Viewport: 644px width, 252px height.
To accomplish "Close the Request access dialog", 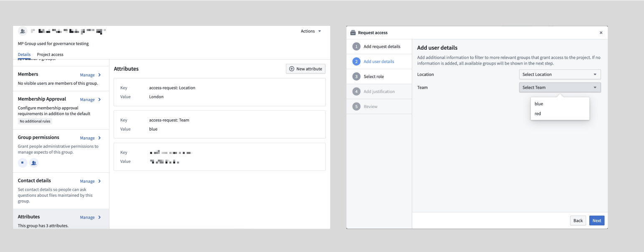I will click(601, 33).
